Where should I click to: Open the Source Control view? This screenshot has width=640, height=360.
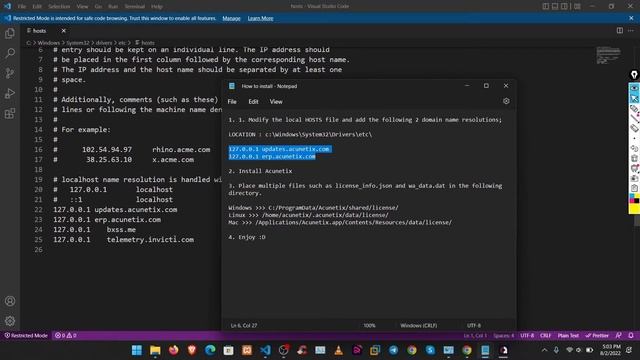click(10, 73)
